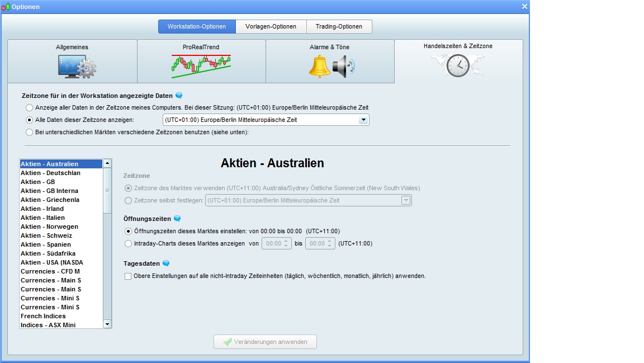Select Aktien - Spanien in list
The image size is (644, 363).
61,244
